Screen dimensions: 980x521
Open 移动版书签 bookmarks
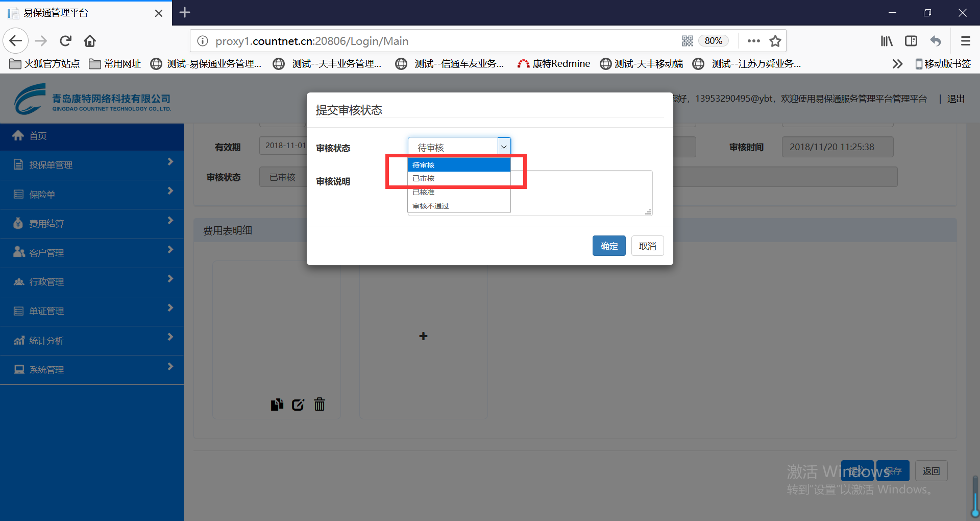coord(943,64)
